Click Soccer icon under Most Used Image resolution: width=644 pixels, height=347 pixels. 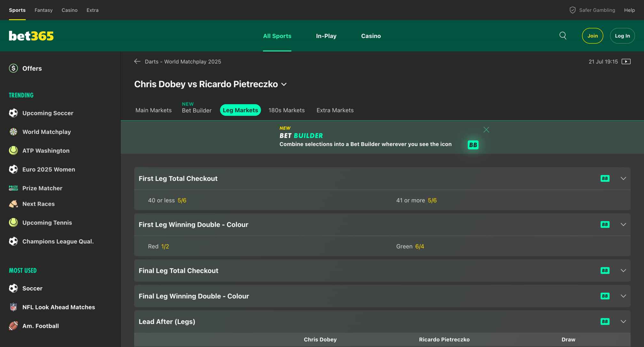tap(13, 288)
